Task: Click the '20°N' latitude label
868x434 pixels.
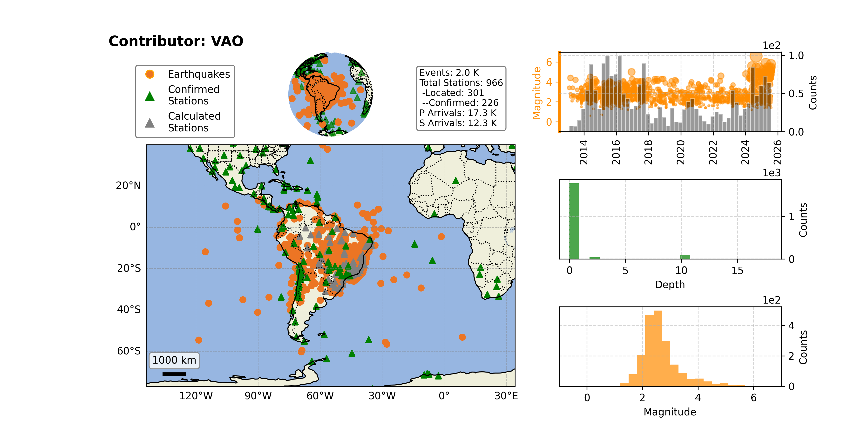Action: pos(128,186)
